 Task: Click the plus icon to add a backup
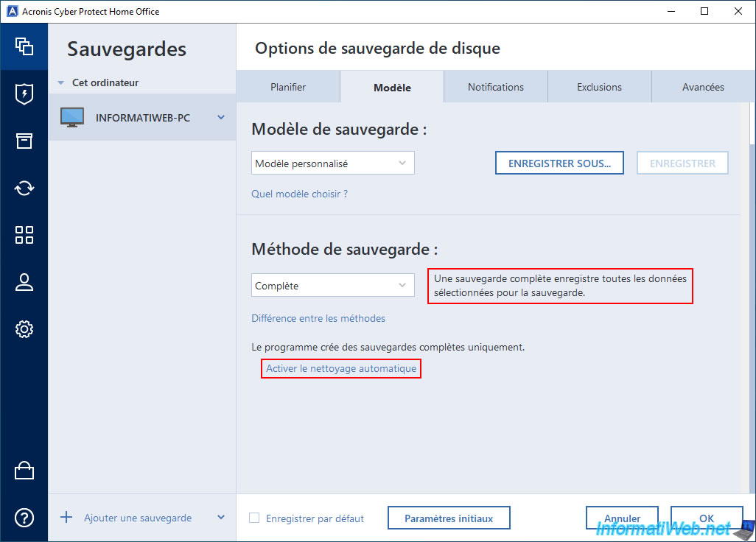coord(66,518)
